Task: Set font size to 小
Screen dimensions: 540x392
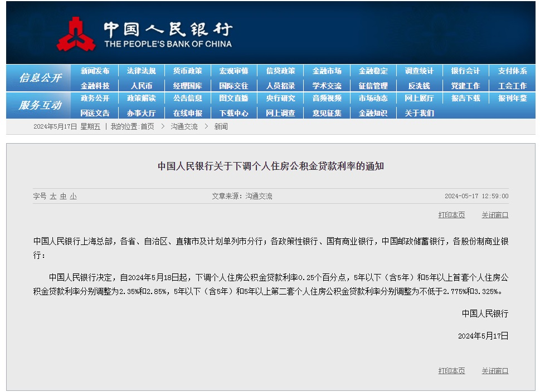Action: pos(73,196)
